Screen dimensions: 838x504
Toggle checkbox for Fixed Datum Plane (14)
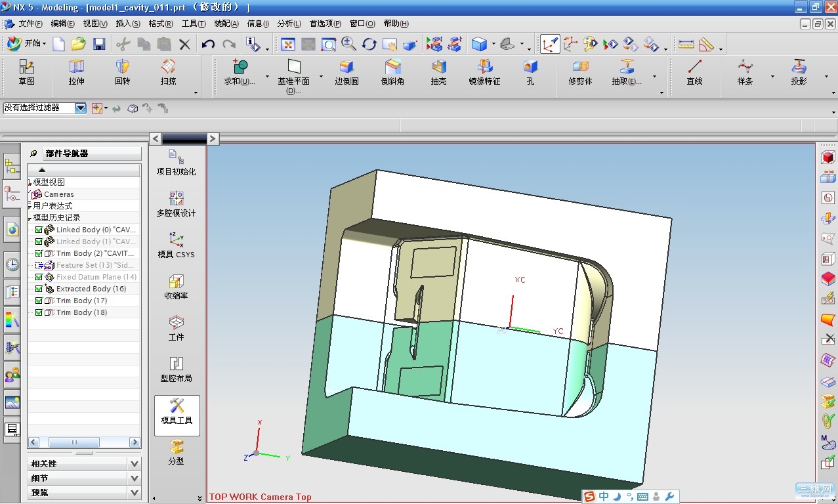click(x=39, y=277)
